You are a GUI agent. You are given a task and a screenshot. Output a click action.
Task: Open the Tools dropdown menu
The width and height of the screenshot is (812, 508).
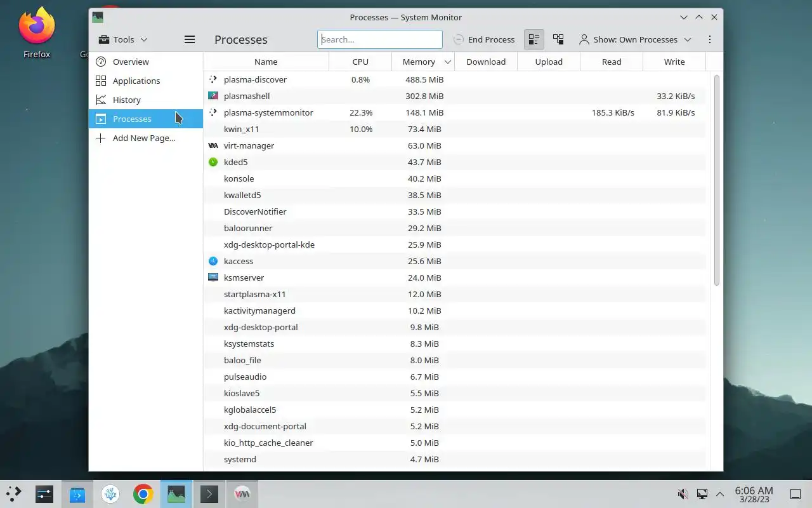123,39
